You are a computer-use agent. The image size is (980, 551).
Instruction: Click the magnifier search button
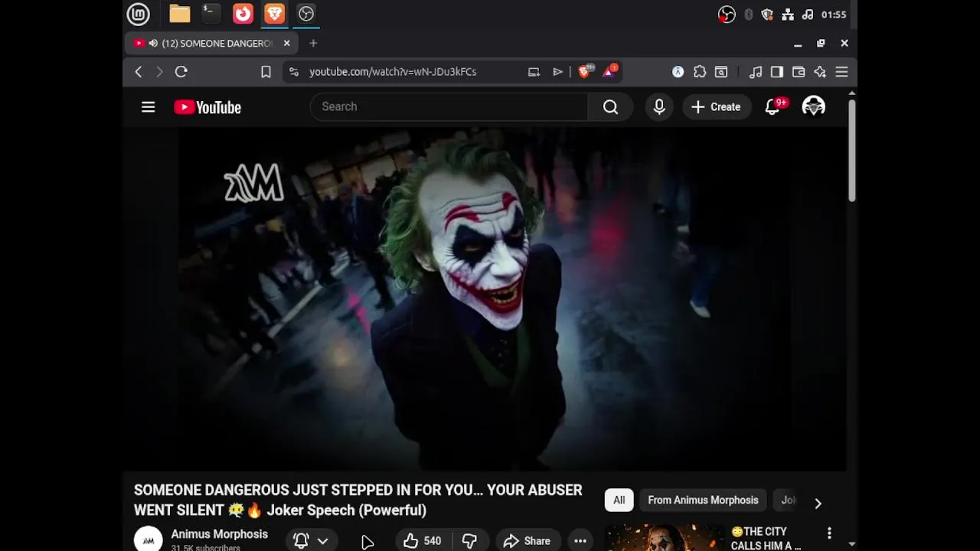[610, 107]
